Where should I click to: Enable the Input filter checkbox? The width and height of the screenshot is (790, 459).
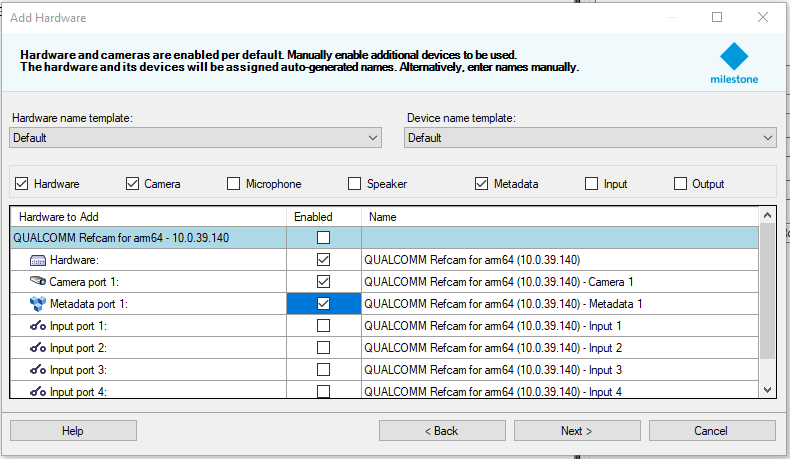tap(591, 184)
